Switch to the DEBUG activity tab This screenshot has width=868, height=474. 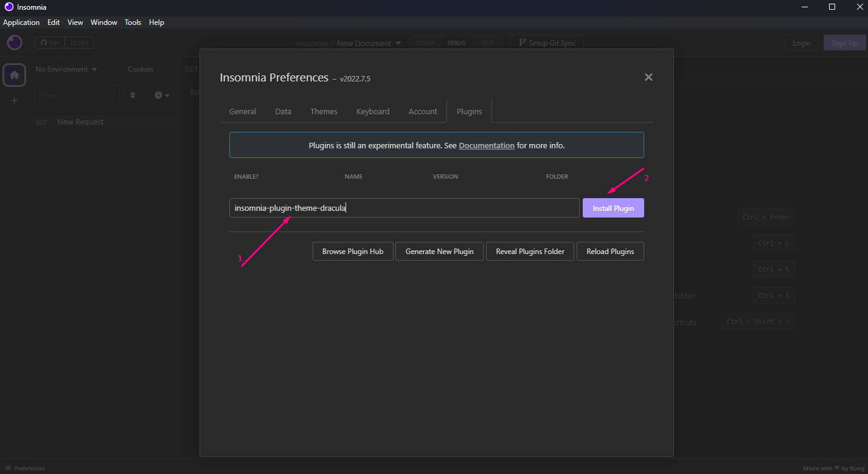(x=456, y=43)
